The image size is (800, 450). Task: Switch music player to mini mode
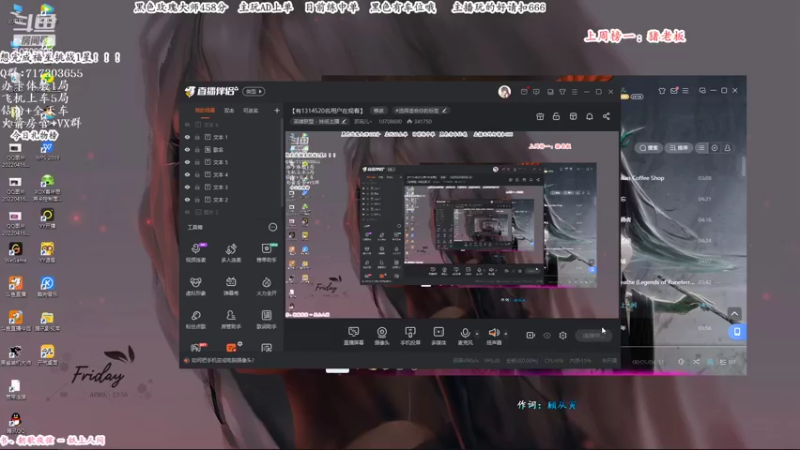[702, 91]
